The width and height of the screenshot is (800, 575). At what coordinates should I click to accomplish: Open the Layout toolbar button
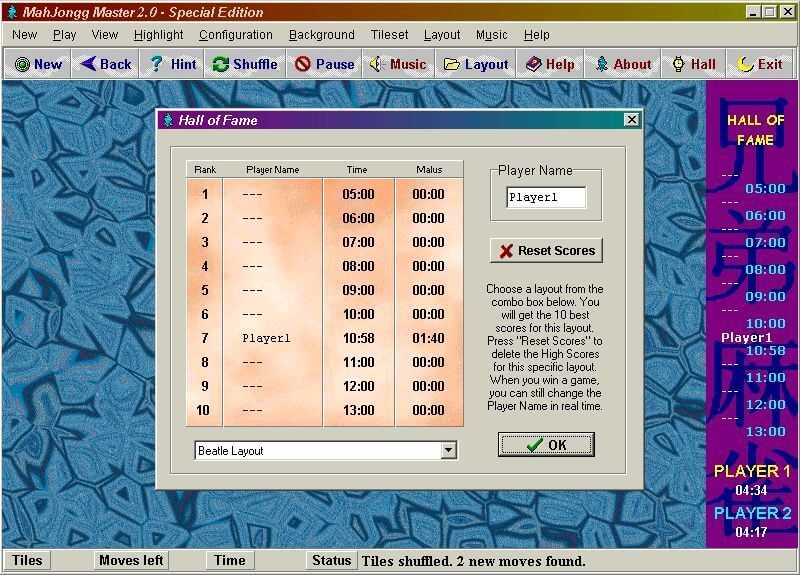(x=476, y=64)
